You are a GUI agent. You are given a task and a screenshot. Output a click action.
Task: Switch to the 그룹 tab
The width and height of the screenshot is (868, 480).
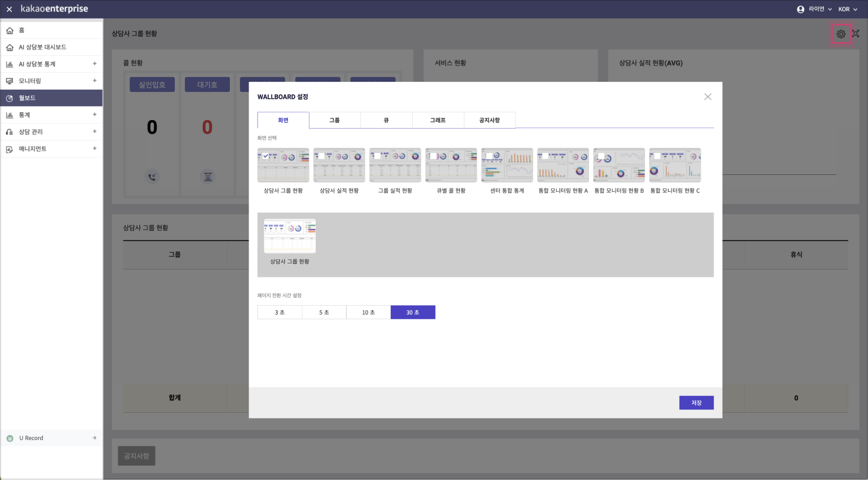334,120
